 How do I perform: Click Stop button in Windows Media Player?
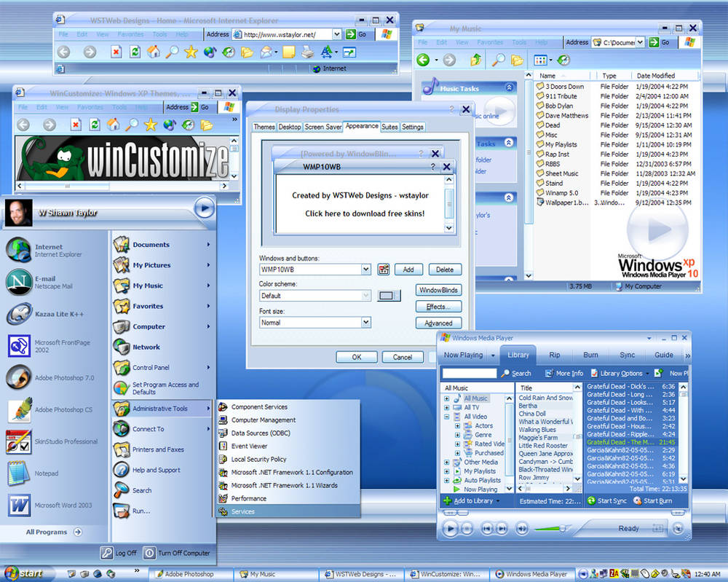point(467,529)
